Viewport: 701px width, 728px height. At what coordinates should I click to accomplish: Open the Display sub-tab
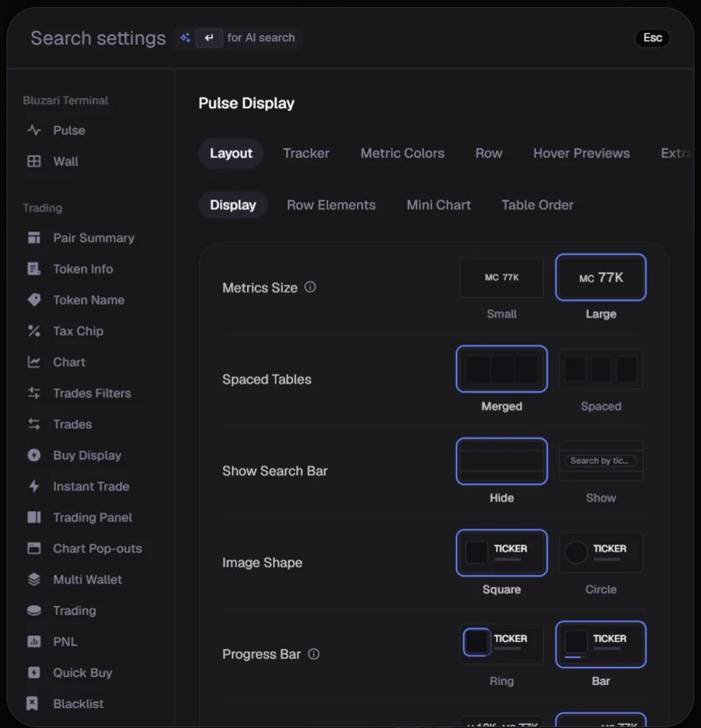pos(233,205)
